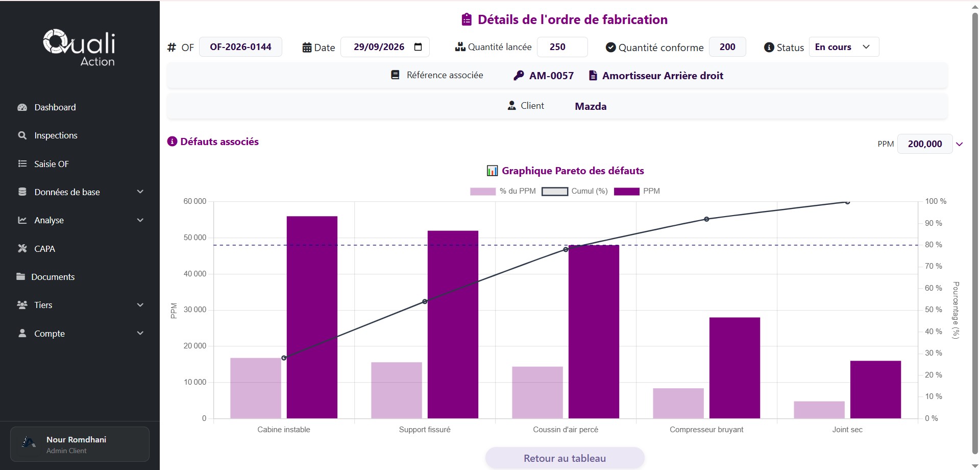
Task: Open the calendar picker icon in Date field
Action: pyautogui.click(x=418, y=47)
